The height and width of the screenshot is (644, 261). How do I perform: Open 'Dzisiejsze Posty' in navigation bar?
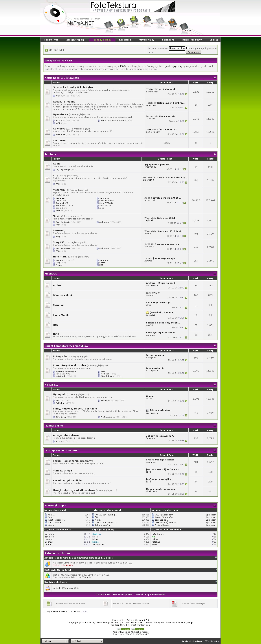pos(192,40)
